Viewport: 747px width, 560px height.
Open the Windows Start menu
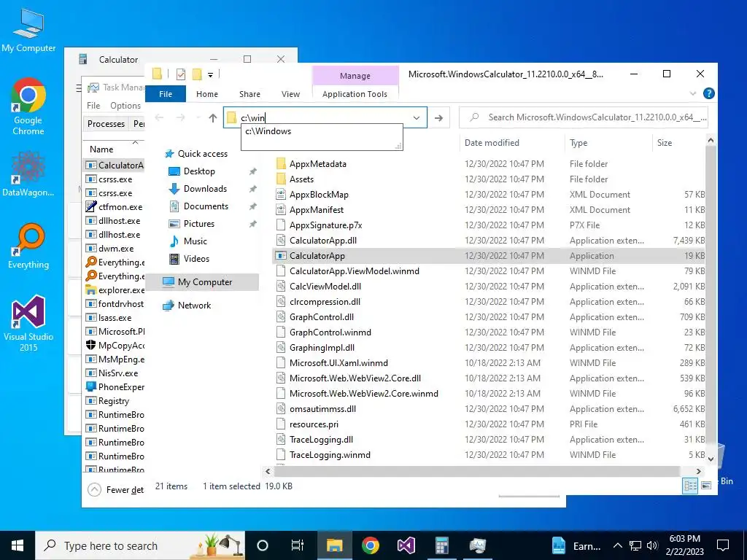point(18,545)
